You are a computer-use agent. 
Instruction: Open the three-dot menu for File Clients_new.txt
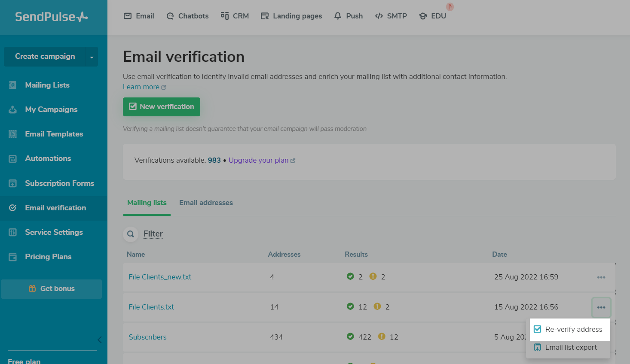(601, 277)
